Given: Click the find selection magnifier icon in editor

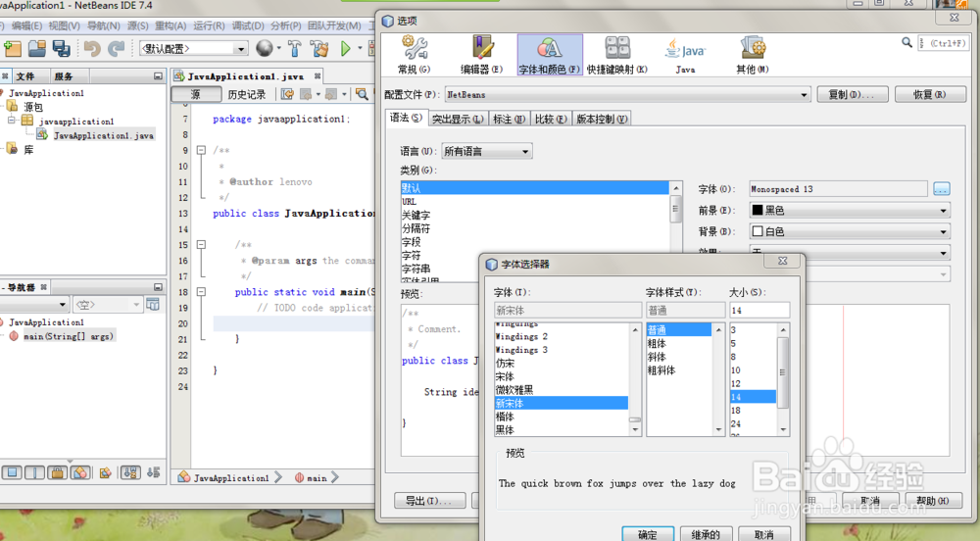Looking at the screenshot, I should (x=362, y=94).
